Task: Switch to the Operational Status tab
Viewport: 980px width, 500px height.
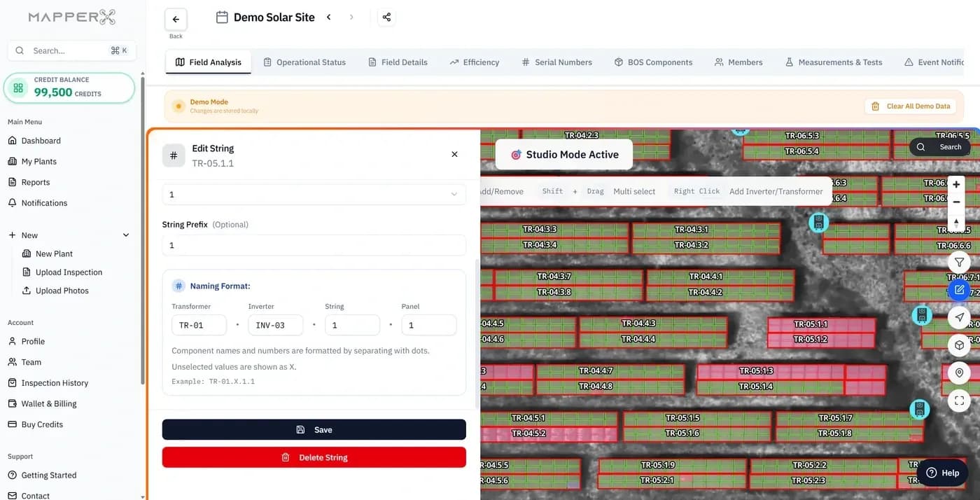Action: [304, 62]
